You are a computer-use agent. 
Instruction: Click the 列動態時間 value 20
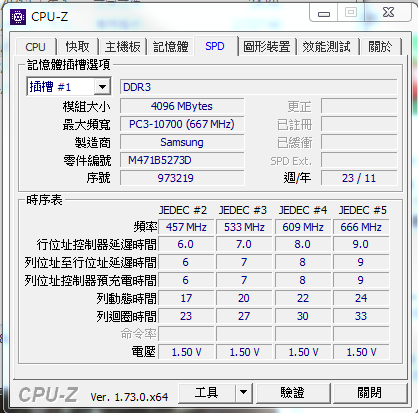(244, 298)
